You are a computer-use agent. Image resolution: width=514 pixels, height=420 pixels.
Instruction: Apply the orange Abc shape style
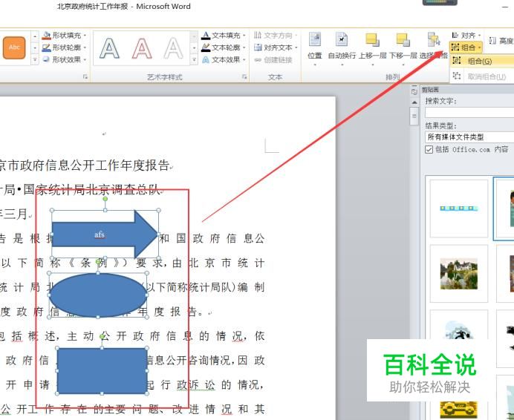click(x=14, y=47)
